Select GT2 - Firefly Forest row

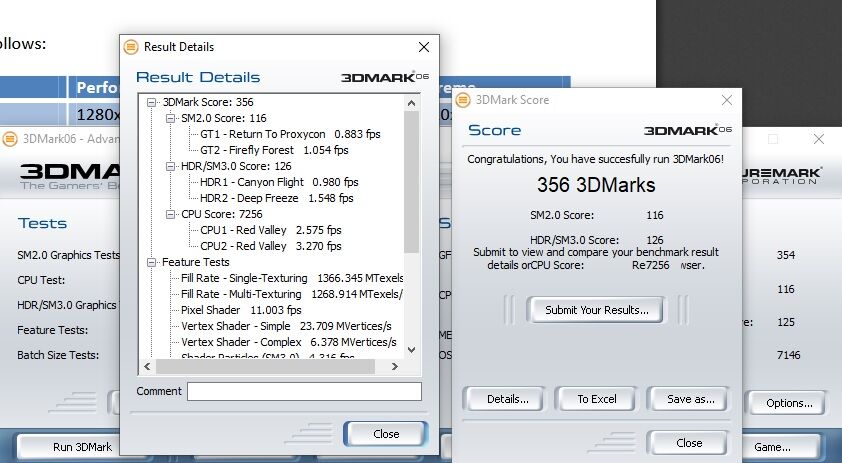(274, 150)
